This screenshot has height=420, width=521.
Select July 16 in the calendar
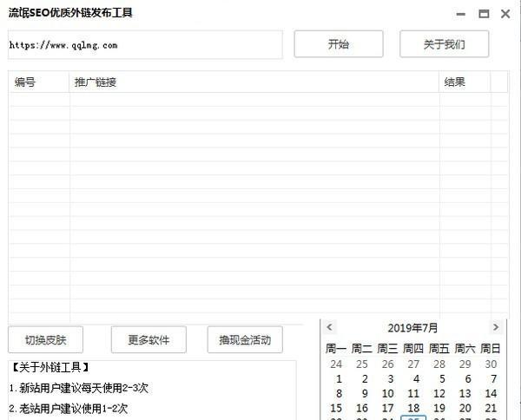362,408
